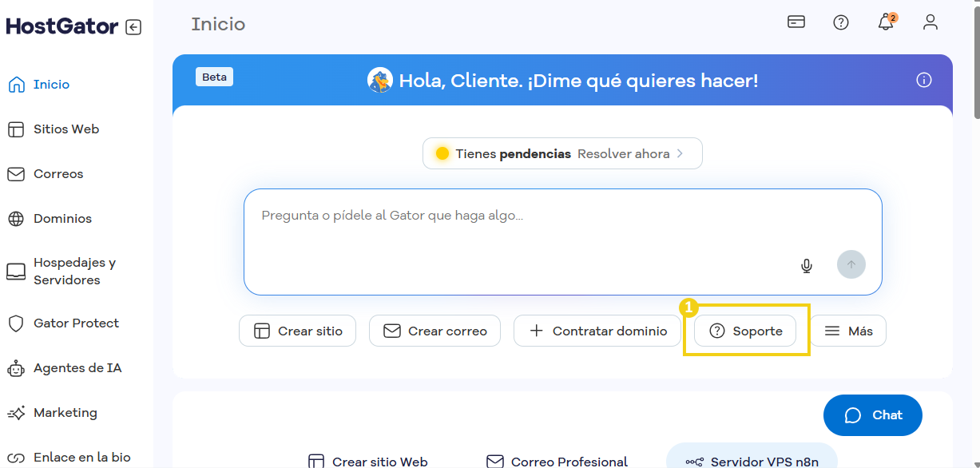Viewport: 980px width, 468px height.
Task: Open Hospedajes y Servidores in the sidebar
Action: [77, 272]
